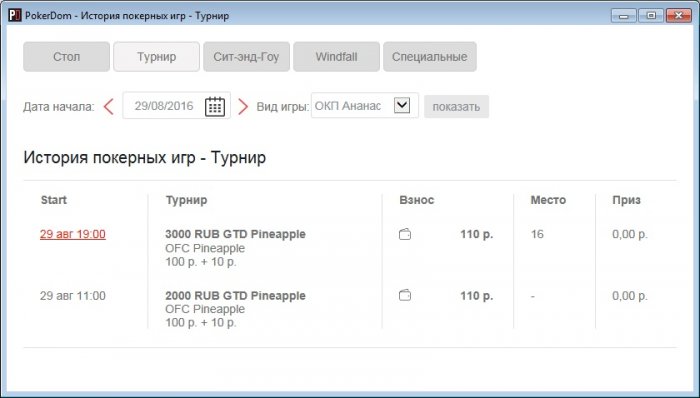Switch to the Стол tab
The height and width of the screenshot is (398, 700).
(x=67, y=57)
